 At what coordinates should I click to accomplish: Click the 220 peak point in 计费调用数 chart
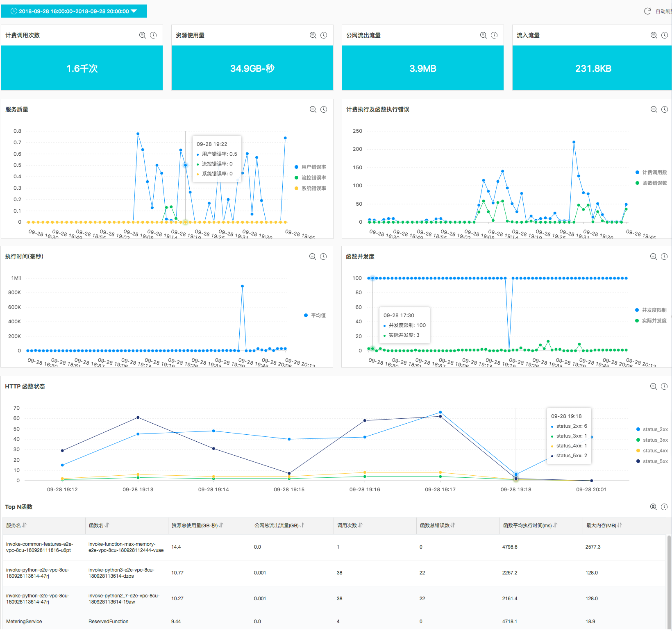(574, 142)
